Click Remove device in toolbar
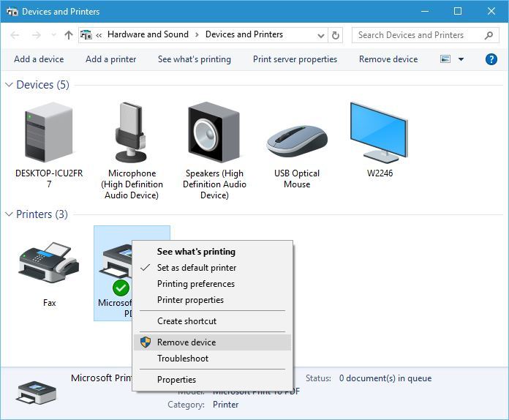Image resolution: width=509 pixels, height=420 pixels. pyautogui.click(x=388, y=59)
